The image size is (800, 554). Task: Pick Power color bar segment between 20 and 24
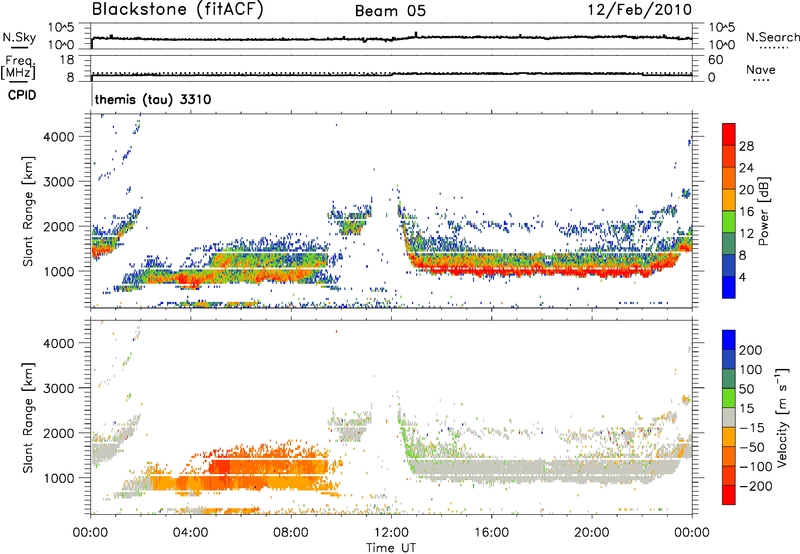(729, 178)
